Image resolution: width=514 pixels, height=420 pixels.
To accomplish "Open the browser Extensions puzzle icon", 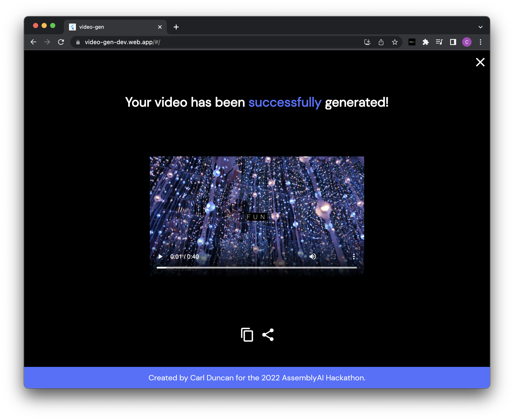I will (x=426, y=42).
